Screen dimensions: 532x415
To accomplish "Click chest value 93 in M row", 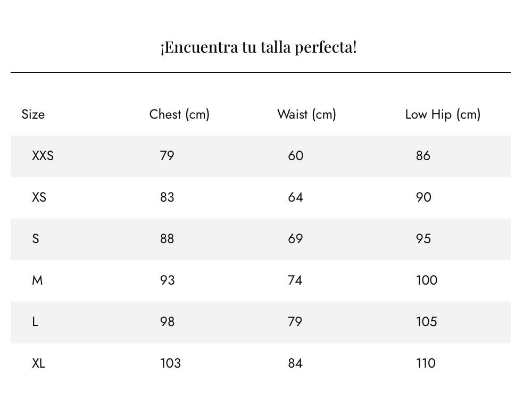I will point(167,280).
